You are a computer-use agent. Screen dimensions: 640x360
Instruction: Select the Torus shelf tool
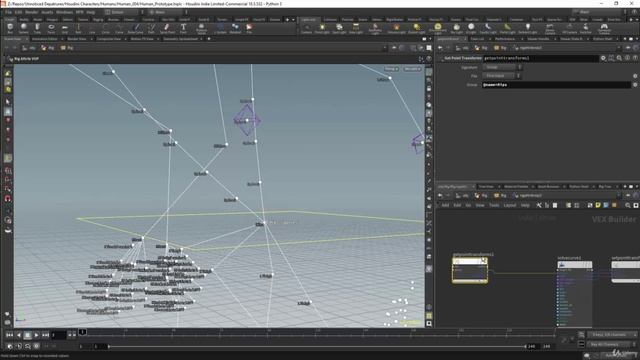coord(51,28)
